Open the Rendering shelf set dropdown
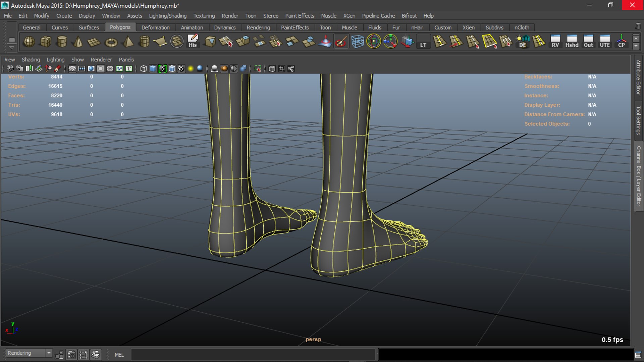The width and height of the screenshot is (644, 362). click(x=29, y=353)
